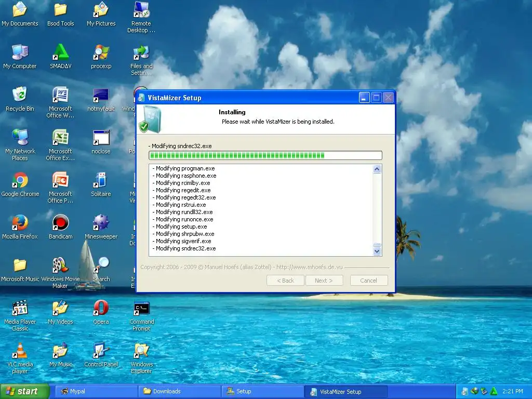This screenshot has width=532, height=399.
Task: Select the notmyfault desktop icon
Action: coord(101,99)
